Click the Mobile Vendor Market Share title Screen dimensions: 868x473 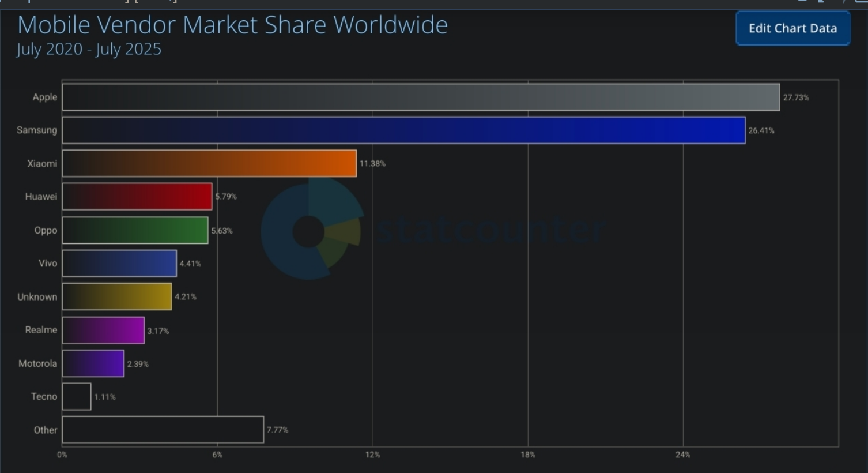click(x=232, y=25)
